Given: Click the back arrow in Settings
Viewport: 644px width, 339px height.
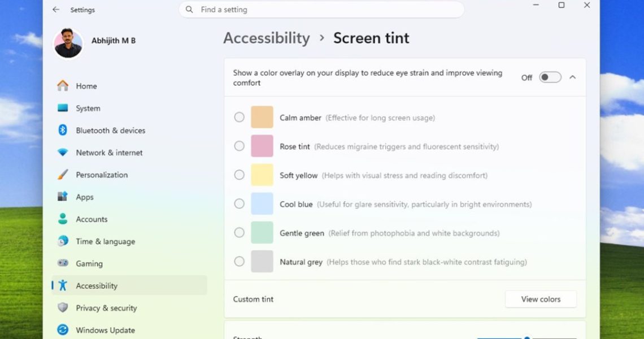Looking at the screenshot, I should (x=56, y=10).
